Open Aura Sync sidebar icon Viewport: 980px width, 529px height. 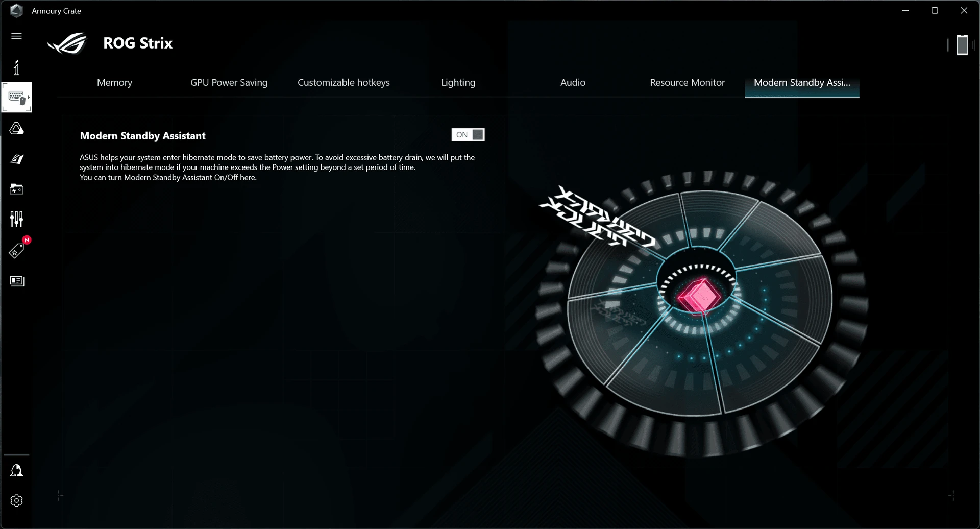(16, 129)
